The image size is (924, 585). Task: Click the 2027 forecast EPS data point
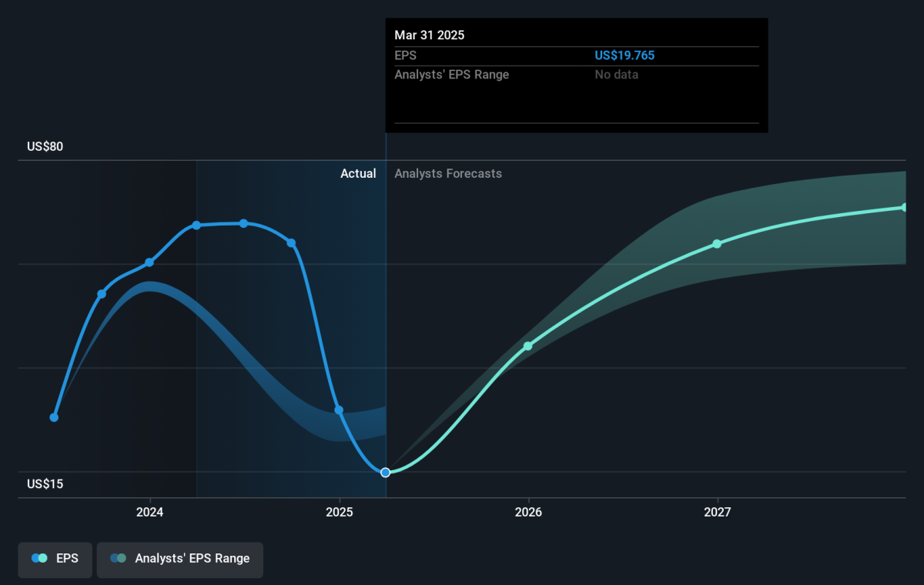point(717,244)
